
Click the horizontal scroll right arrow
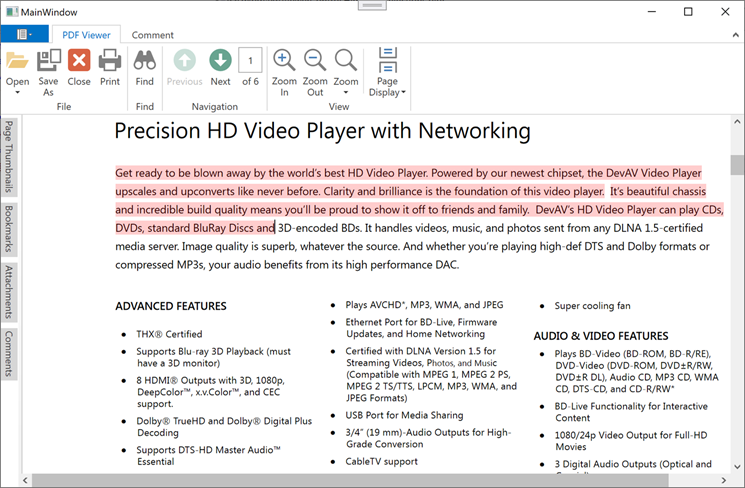[724, 480]
